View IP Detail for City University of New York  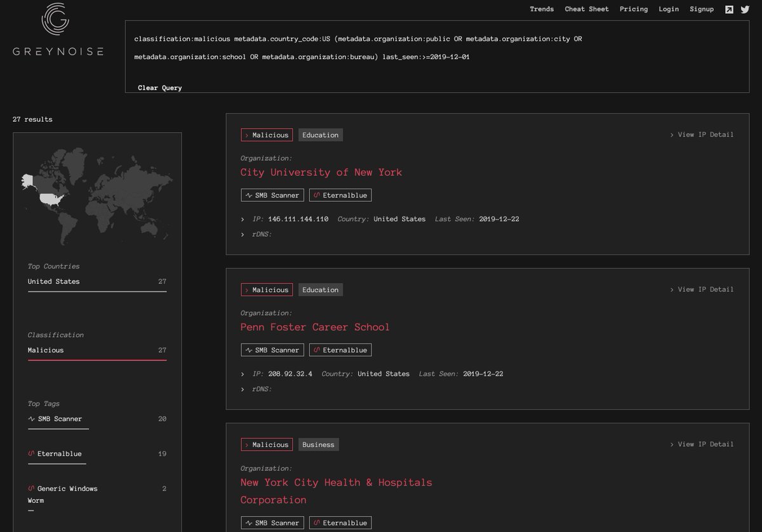(x=702, y=135)
